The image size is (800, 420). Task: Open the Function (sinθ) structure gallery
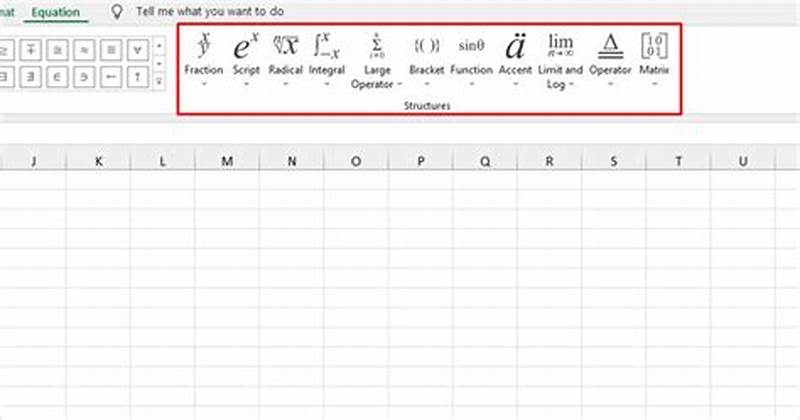click(471, 59)
